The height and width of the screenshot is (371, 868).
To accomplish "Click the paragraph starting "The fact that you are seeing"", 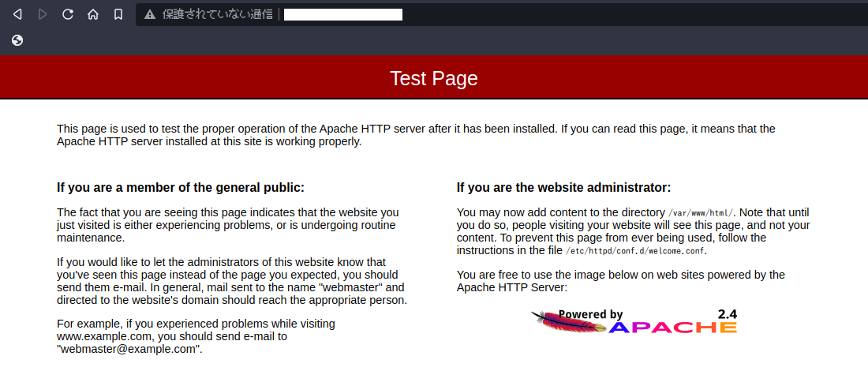I will coord(227,226).
